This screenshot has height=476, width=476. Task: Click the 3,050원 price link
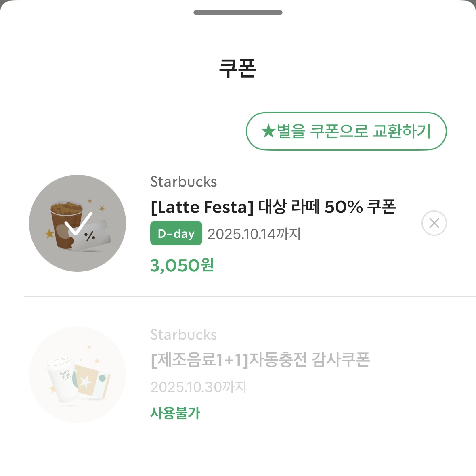(182, 265)
